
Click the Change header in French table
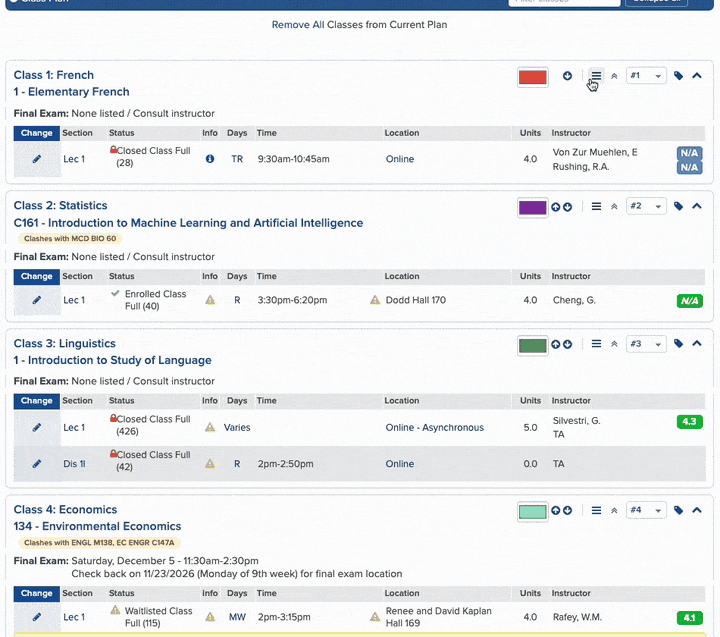pyautogui.click(x=37, y=133)
